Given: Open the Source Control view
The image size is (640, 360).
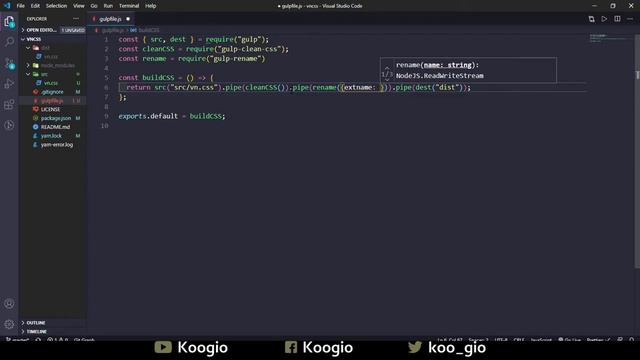Looking at the screenshot, I should (9, 63).
